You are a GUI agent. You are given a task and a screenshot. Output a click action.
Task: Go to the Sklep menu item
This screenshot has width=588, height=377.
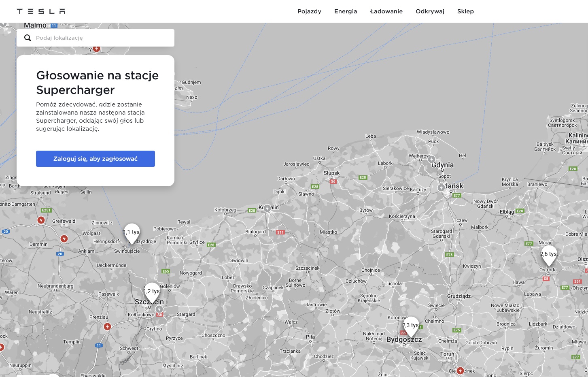click(x=465, y=11)
